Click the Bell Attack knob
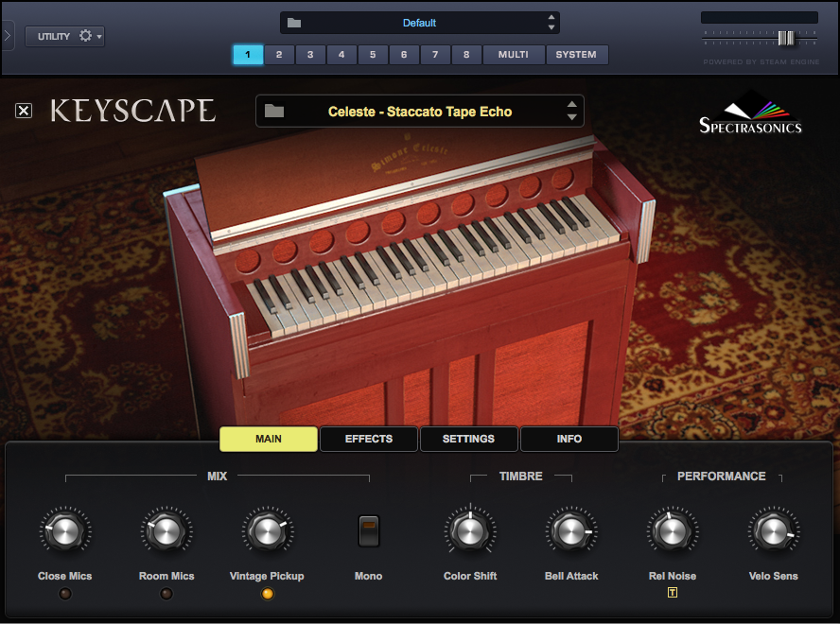840x624 pixels. pyautogui.click(x=571, y=531)
